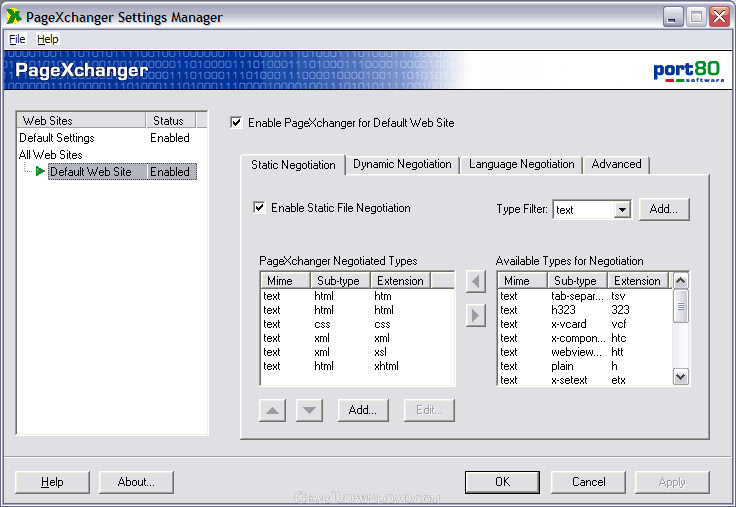The width and height of the screenshot is (736, 507).
Task: Switch to the Advanced tab
Action: pos(616,164)
